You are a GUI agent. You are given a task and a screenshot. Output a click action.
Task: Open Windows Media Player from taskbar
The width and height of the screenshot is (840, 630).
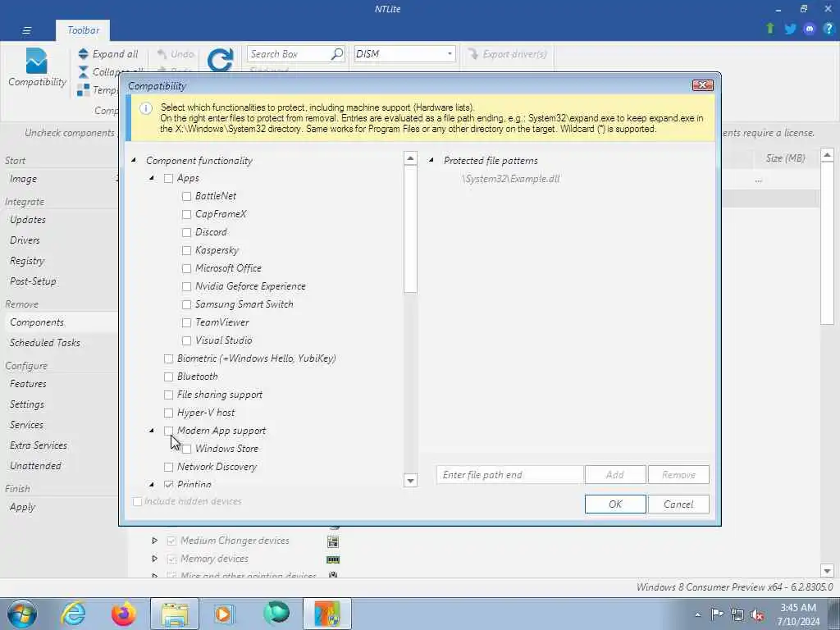223,614
